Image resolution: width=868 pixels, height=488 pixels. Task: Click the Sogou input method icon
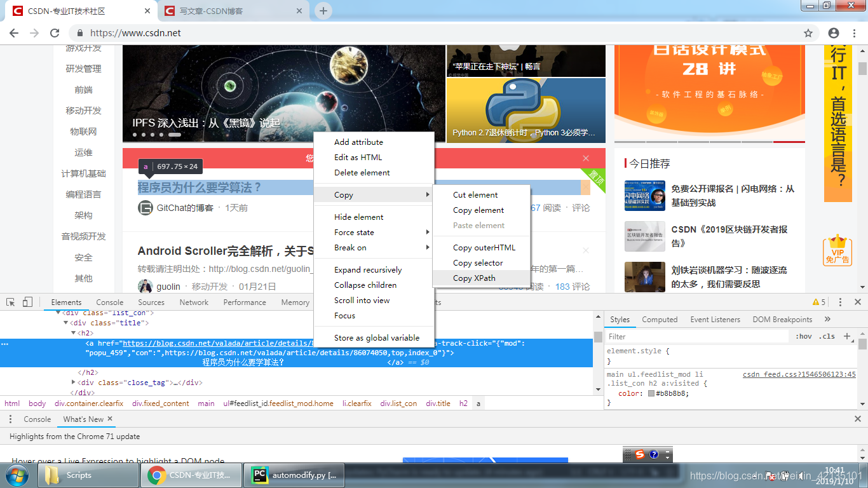click(640, 454)
